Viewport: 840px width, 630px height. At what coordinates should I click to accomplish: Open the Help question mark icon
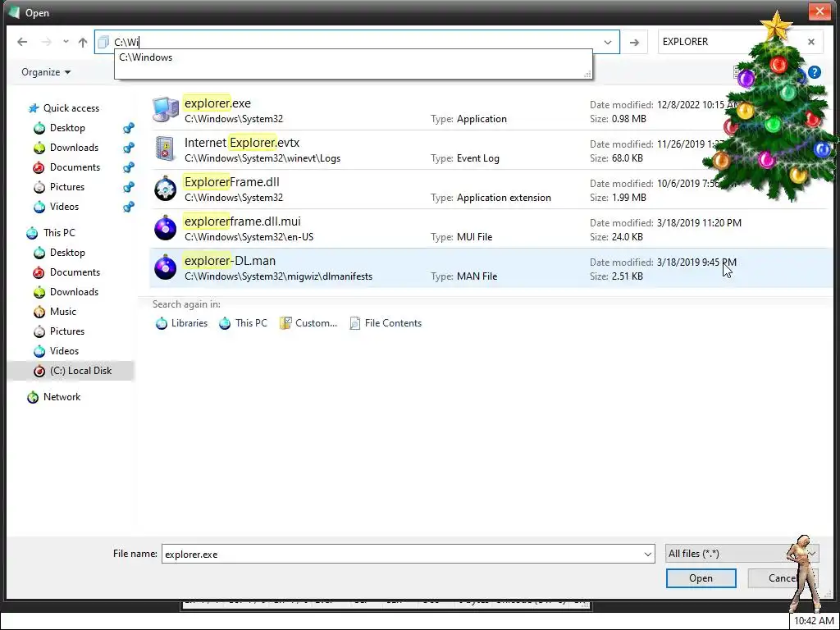815,72
